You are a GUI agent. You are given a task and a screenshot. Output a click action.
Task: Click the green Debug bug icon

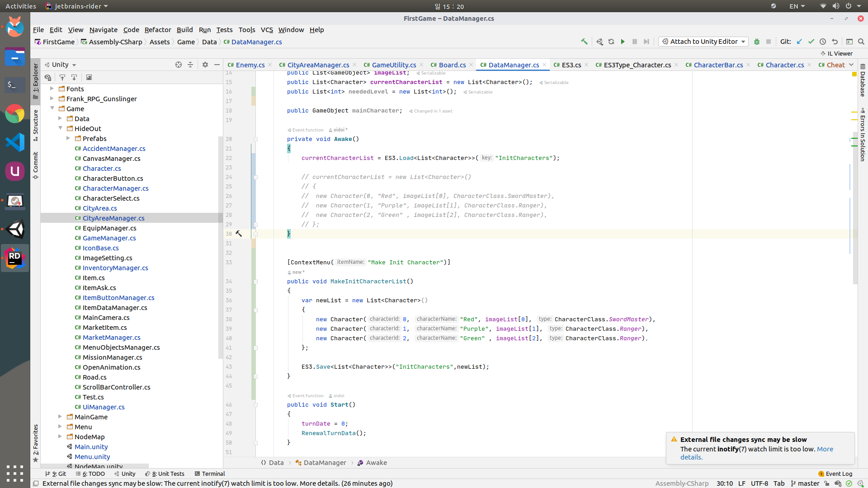coord(756,42)
